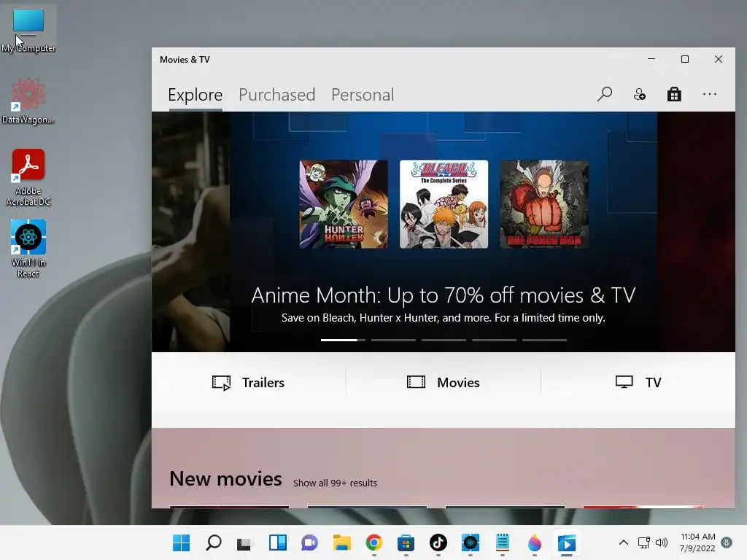Click the New movies heading
747x560 pixels.
click(x=225, y=479)
